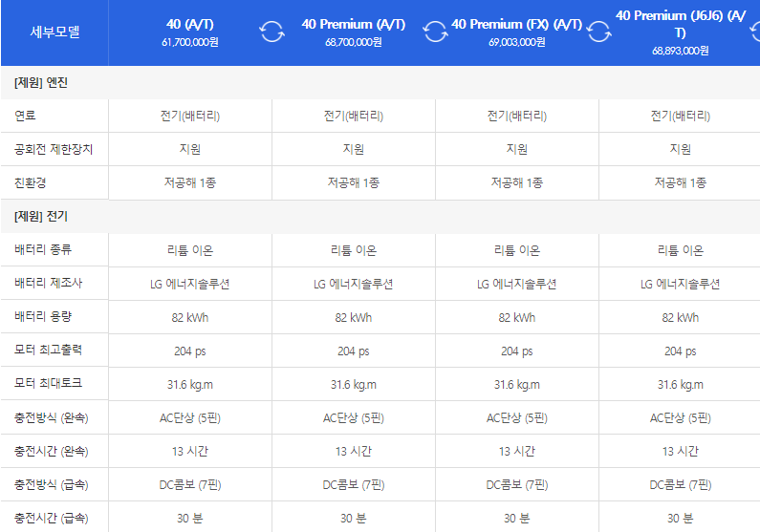Click DC콤보 (7핀) in the 40 Premium (FX) column

point(516,484)
